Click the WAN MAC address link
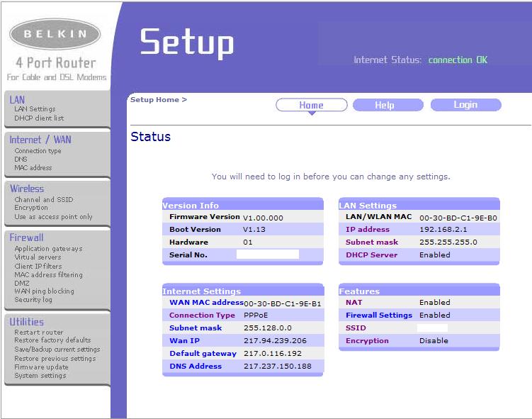The height and width of the screenshot is (419, 532). (x=207, y=303)
